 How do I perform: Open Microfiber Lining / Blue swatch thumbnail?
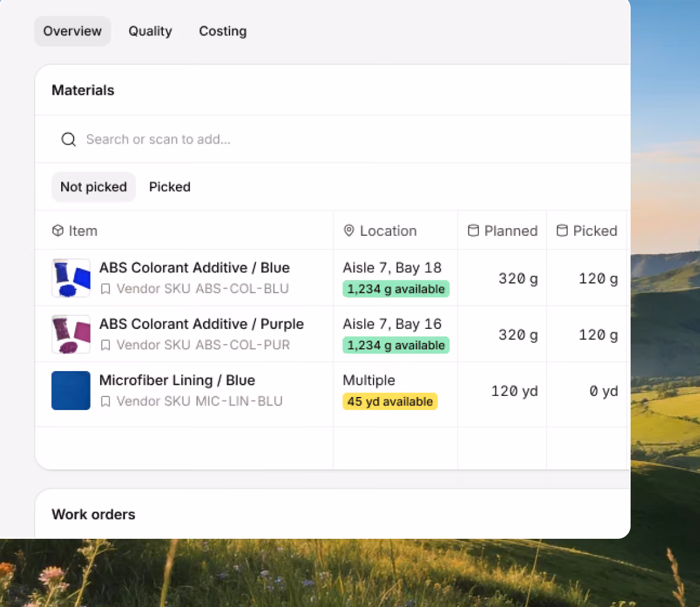point(71,391)
